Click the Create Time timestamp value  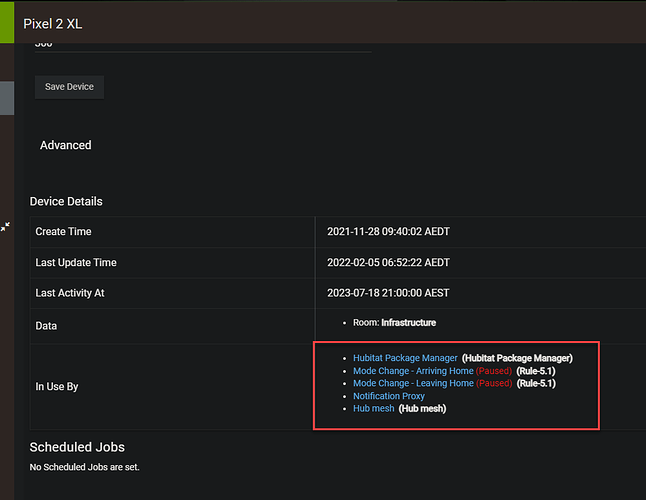388,231
